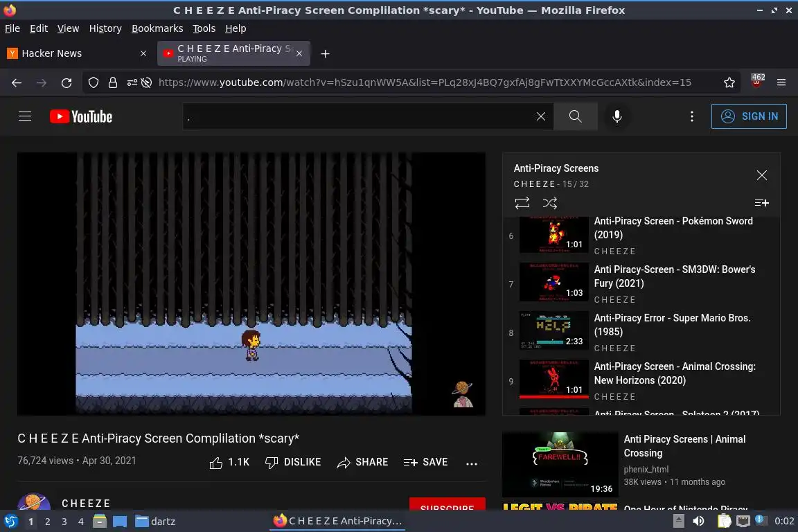Open the uBlock extension showing 462
This screenshot has width=798, height=532.
(756, 80)
